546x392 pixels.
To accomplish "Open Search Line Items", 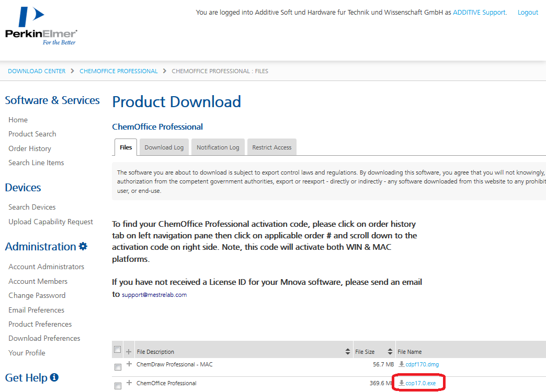I will tap(36, 163).
